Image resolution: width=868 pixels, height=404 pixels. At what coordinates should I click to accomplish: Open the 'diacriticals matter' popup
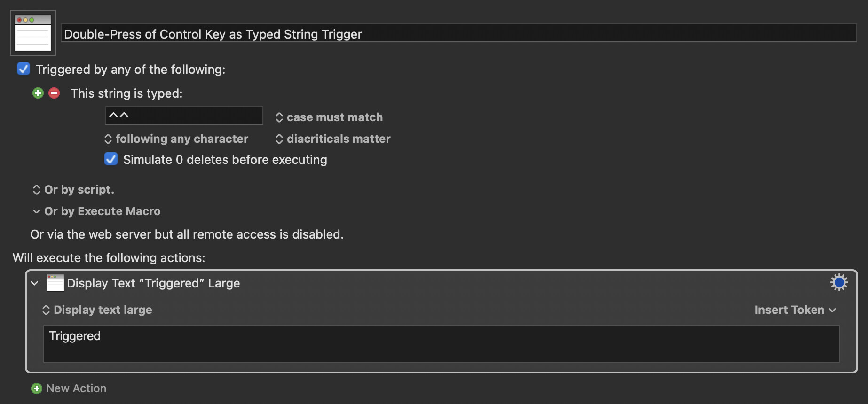coord(333,139)
